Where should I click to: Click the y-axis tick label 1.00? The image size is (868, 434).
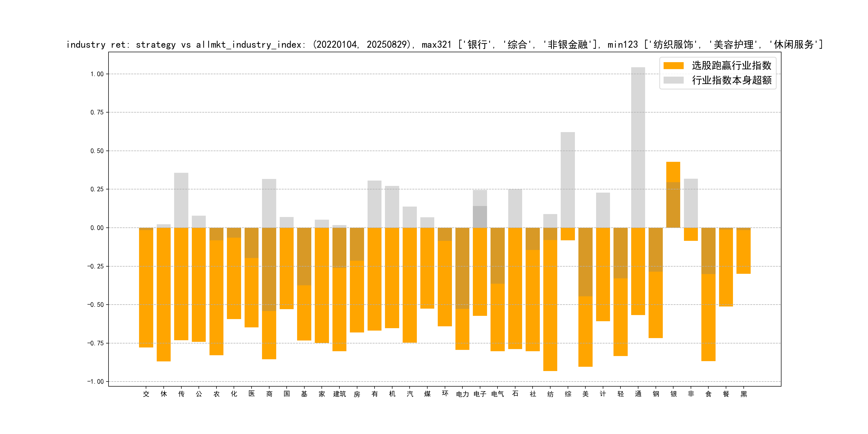tap(97, 74)
